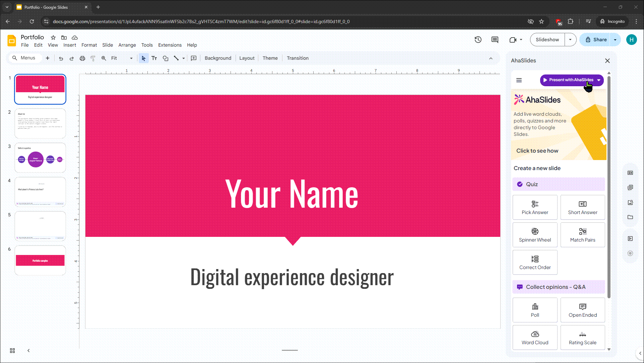Screen dimensions: 644x363
Task: Select the text box tool
Action: (x=154, y=58)
